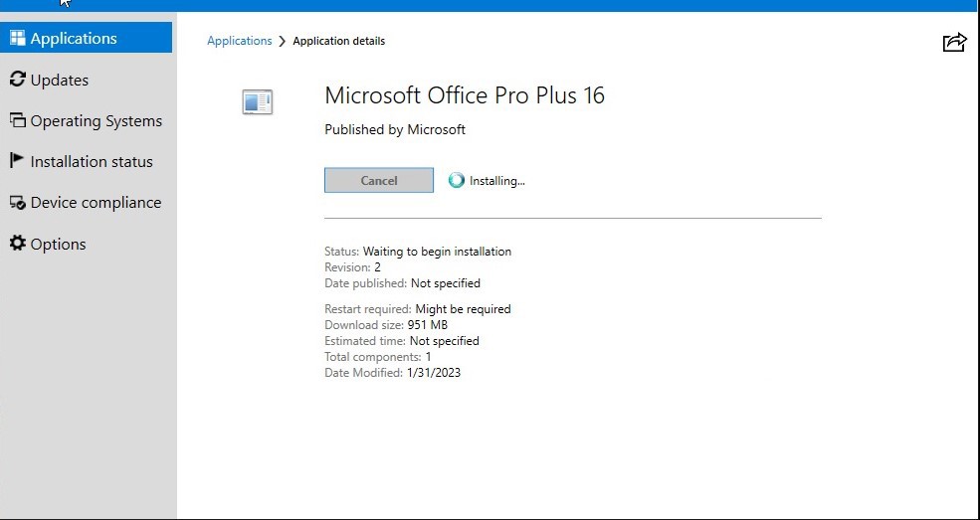
Task: Click Published by Microsoft text
Action: click(395, 130)
